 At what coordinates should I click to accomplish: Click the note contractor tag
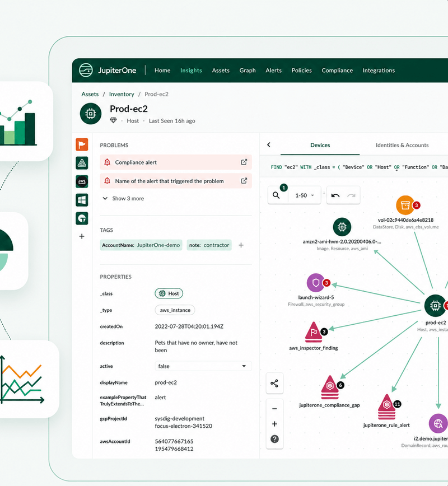tap(209, 245)
